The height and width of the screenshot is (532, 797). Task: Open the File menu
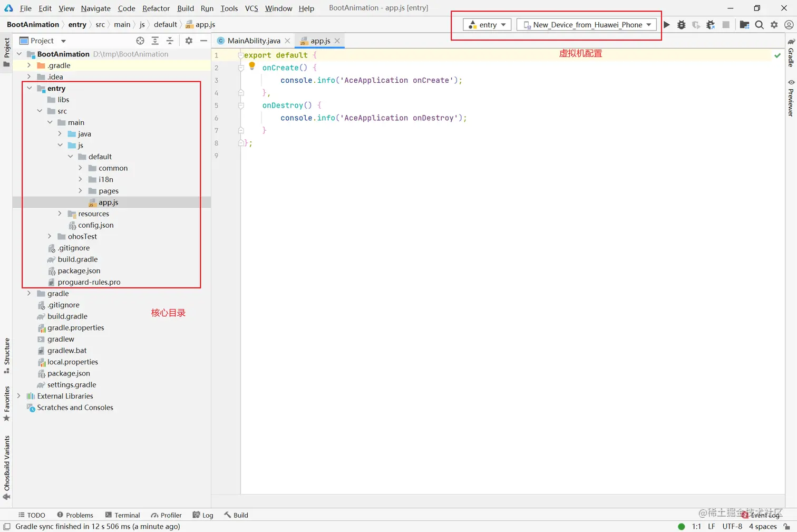tap(25, 8)
